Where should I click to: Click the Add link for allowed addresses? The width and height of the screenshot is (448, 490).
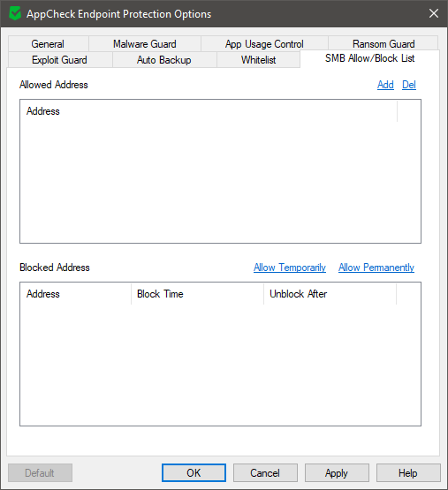coord(385,85)
